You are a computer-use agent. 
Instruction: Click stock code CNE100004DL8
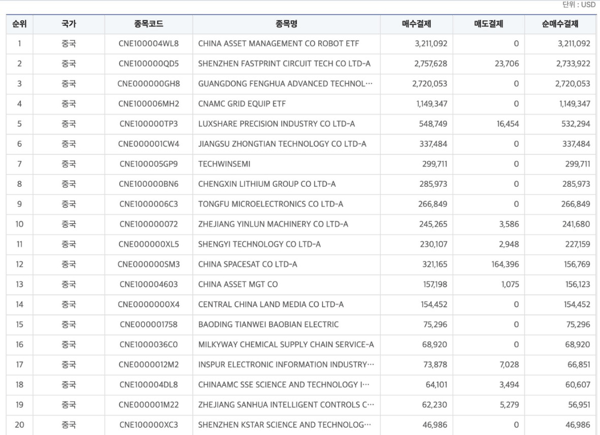tap(148, 384)
